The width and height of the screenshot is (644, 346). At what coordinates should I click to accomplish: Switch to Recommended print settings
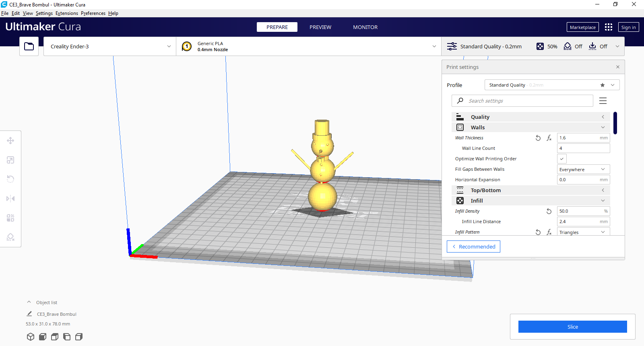click(473, 247)
